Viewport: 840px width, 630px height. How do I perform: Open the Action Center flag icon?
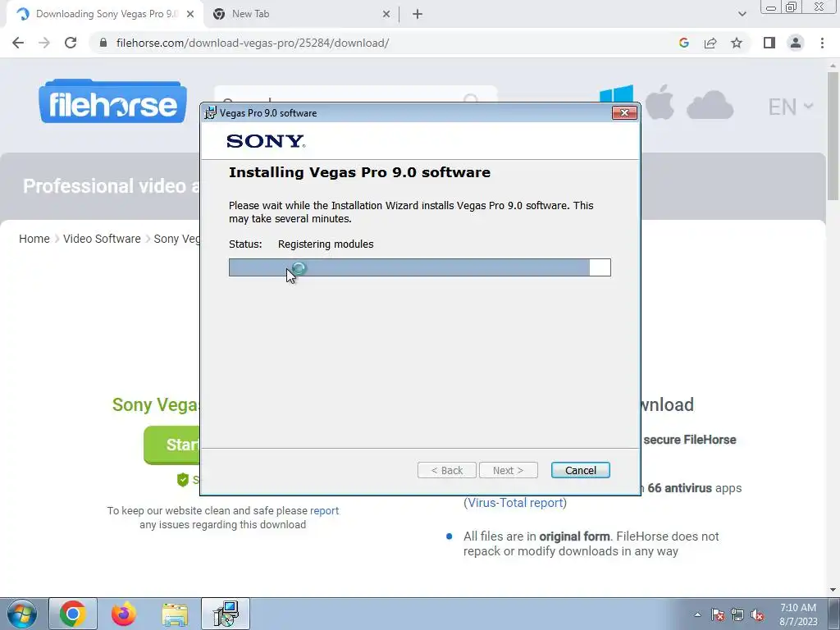[x=718, y=614]
